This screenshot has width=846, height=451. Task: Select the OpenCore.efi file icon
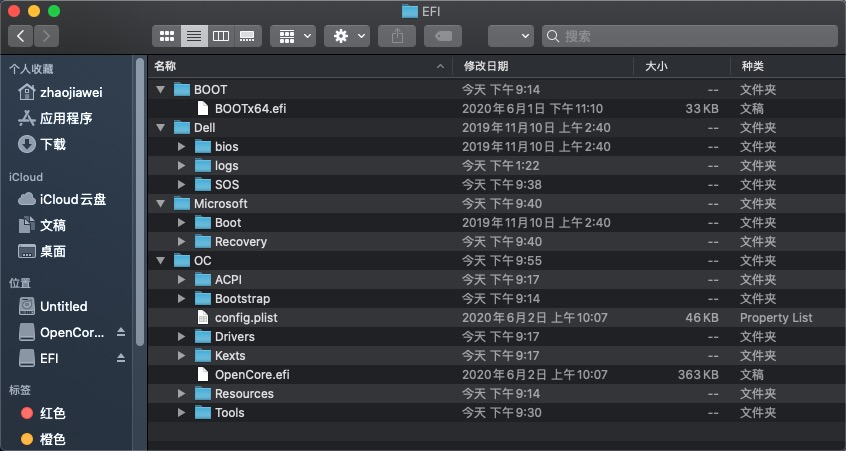pos(202,374)
